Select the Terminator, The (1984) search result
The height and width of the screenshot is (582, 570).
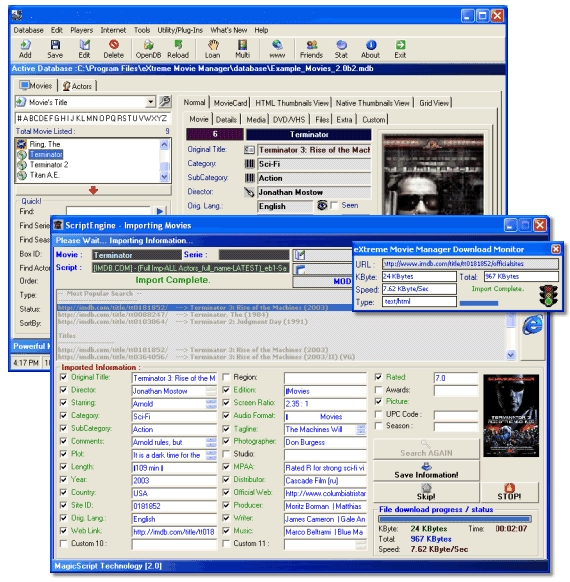163,314
